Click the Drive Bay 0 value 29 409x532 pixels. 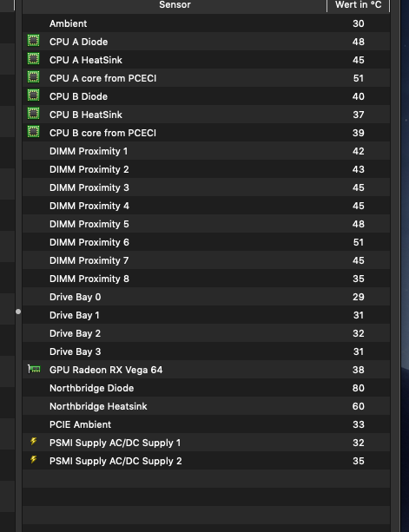click(x=359, y=297)
